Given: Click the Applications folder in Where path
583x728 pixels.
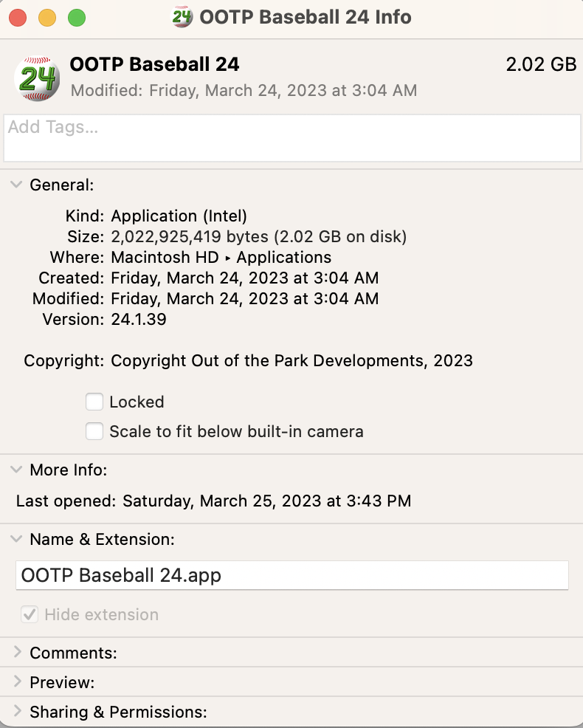Looking at the screenshot, I should pyautogui.click(x=283, y=257).
